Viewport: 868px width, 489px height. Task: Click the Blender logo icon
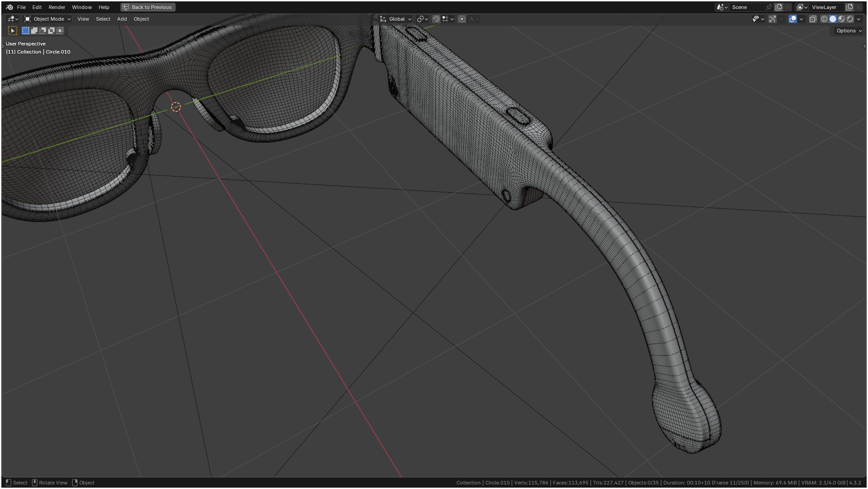click(x=9, y=7)
